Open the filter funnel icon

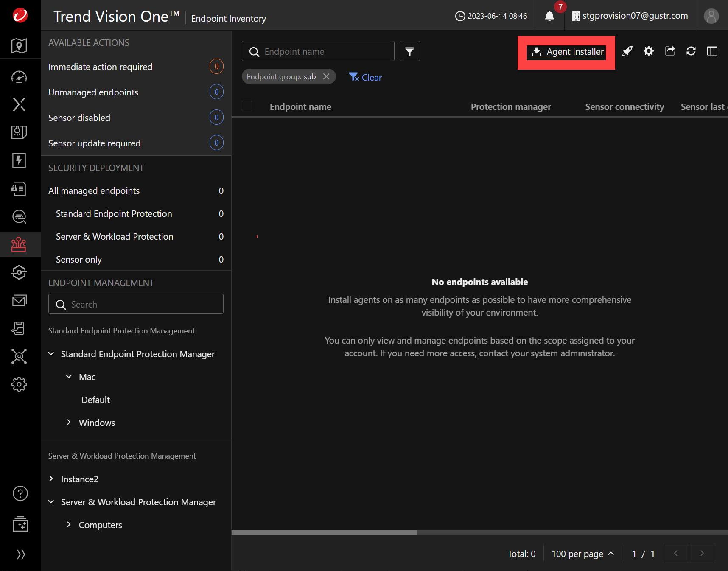409,51
